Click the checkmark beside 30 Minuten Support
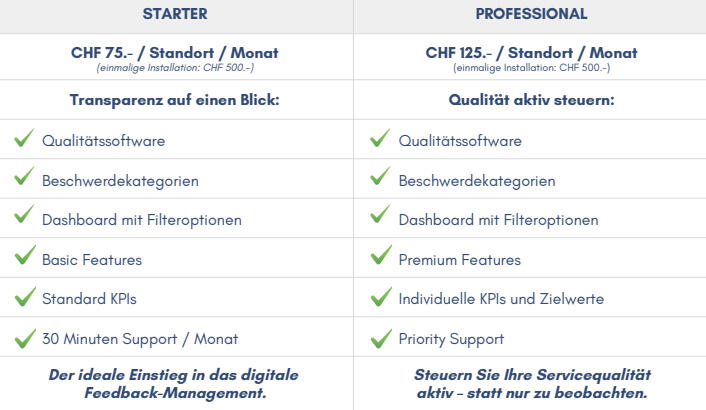This screenshot has height=410, width=706. tap(25, 338)
